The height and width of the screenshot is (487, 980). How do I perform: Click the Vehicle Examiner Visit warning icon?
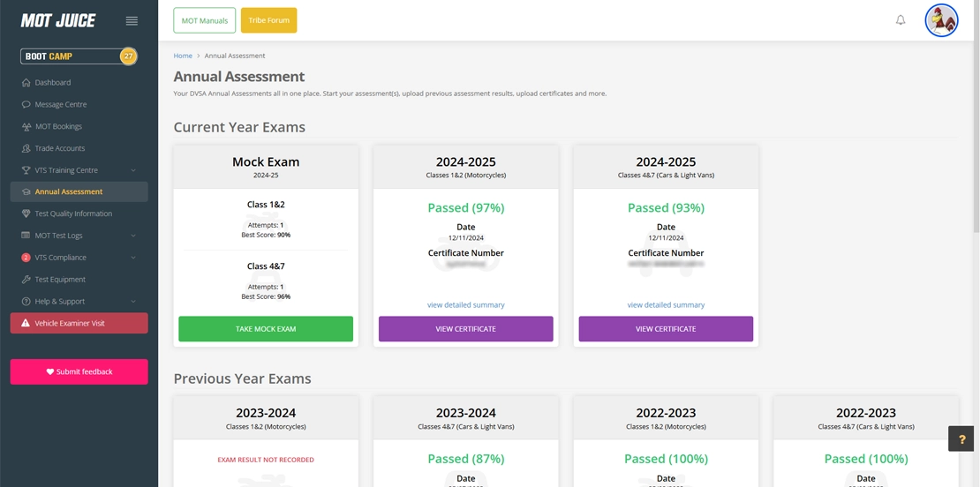point(26,323)
